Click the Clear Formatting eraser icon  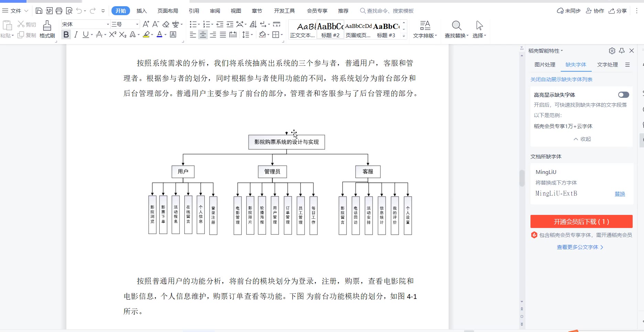pos(166,24)
